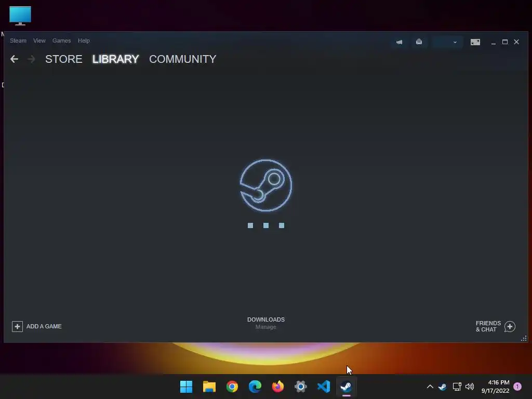The width and height of the screenshot is (532, 399).
Task: Open the Steam menu
Action: point(18,41)
